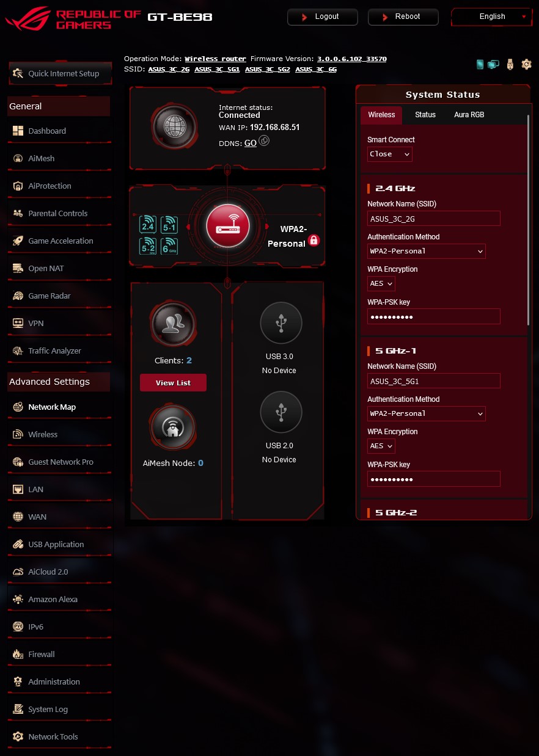
Task: Select the 2.4 GHz band icon
Action: coord(148,225)
